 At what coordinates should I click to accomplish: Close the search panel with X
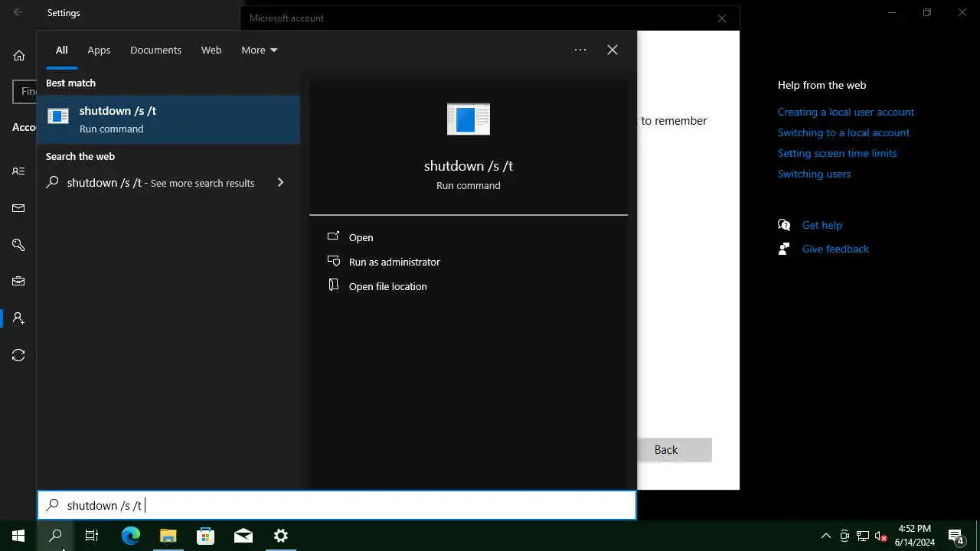tap(612, 50)
